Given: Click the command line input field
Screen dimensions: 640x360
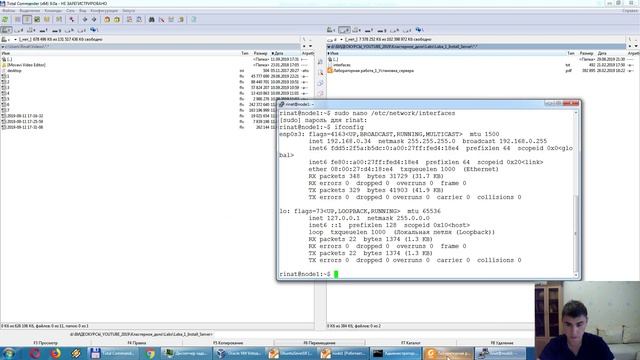Looking at the screenshot, I should pos(373,334).
